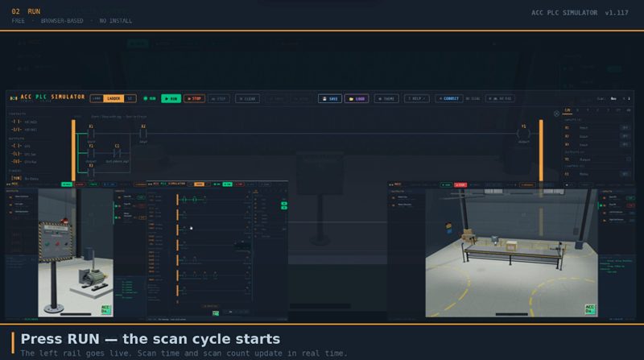
Task: Select the mode tab left of LADDER
Action: (97, 98)
